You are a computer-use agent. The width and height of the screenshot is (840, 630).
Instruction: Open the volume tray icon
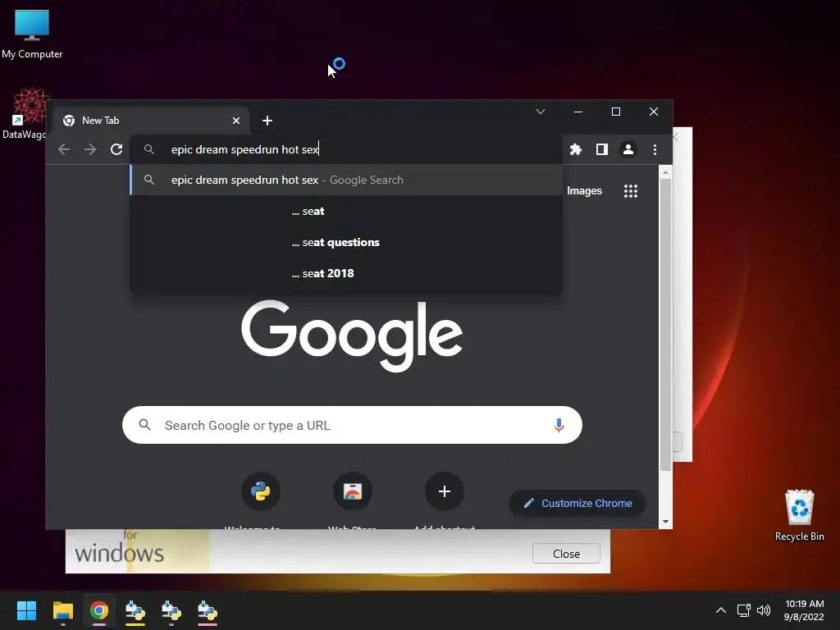click(764, 610)
